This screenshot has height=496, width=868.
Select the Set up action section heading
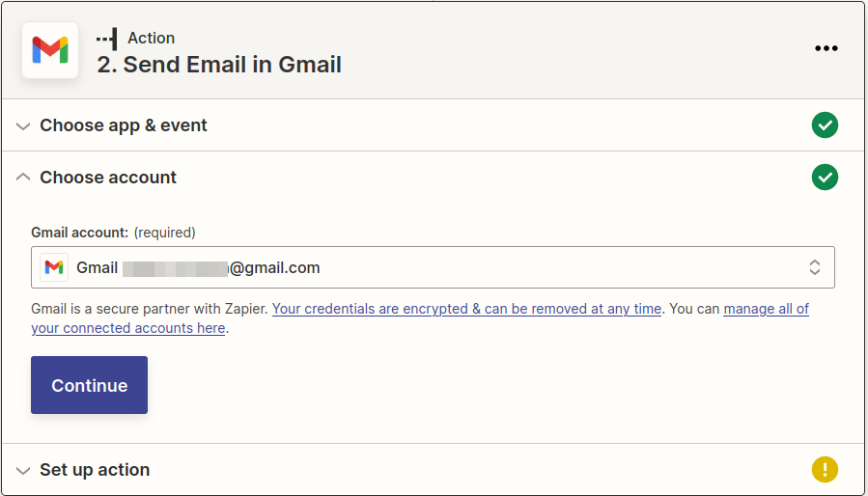click(x=95, y=470)
